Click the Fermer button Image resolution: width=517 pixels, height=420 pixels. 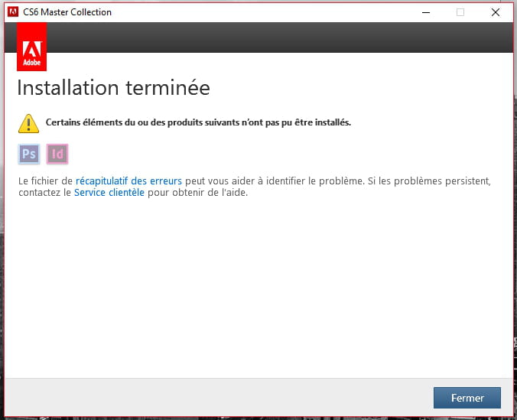click(467, 398)
